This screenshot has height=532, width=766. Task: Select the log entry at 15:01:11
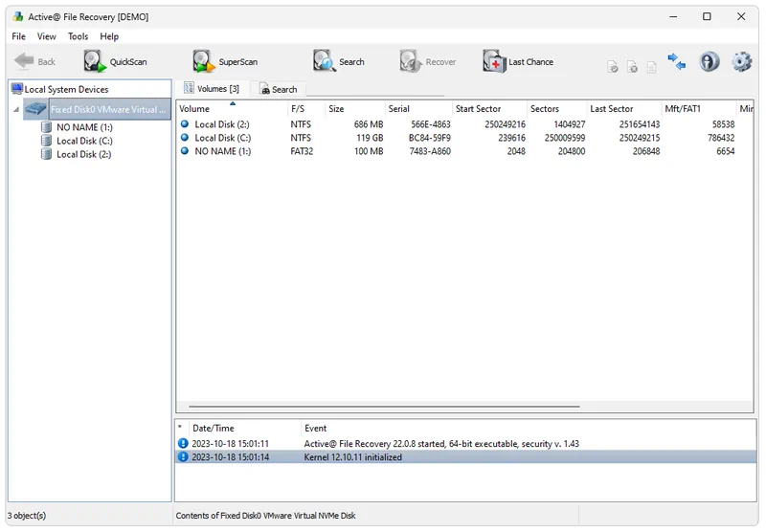coord(465,444)
